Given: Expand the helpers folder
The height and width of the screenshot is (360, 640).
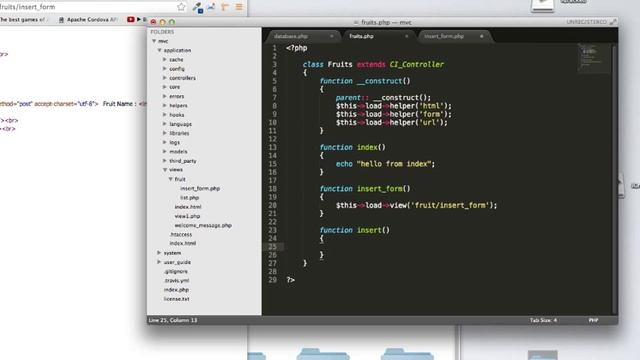Looking at the screenshot, I should point(165,105).
